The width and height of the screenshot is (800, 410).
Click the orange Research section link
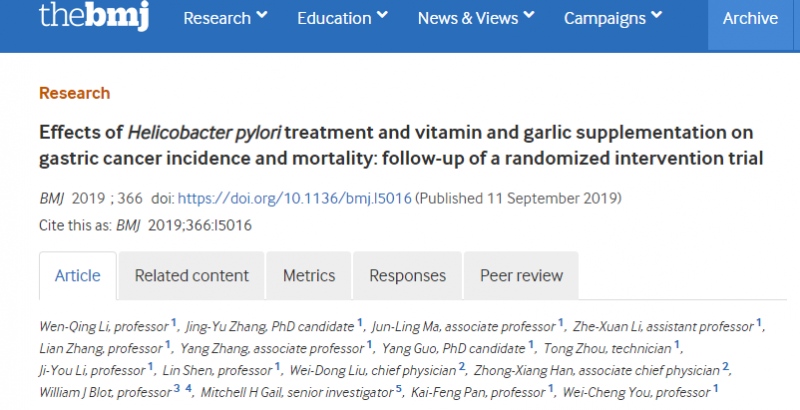tap(74, 93)
